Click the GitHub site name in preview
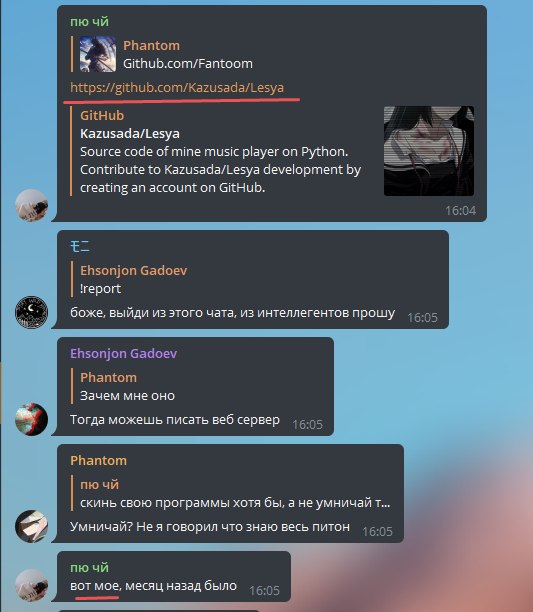 pos(102,116)
